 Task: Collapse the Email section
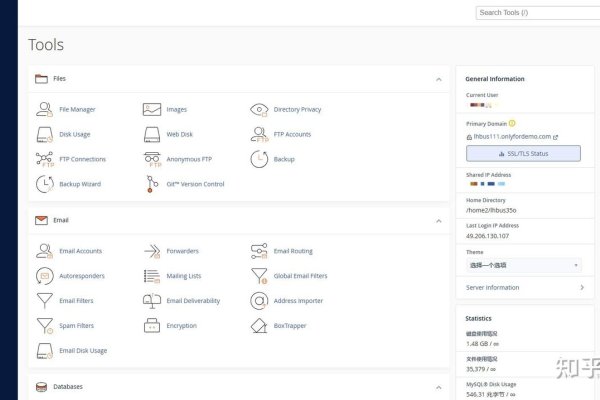coord(438,221)
